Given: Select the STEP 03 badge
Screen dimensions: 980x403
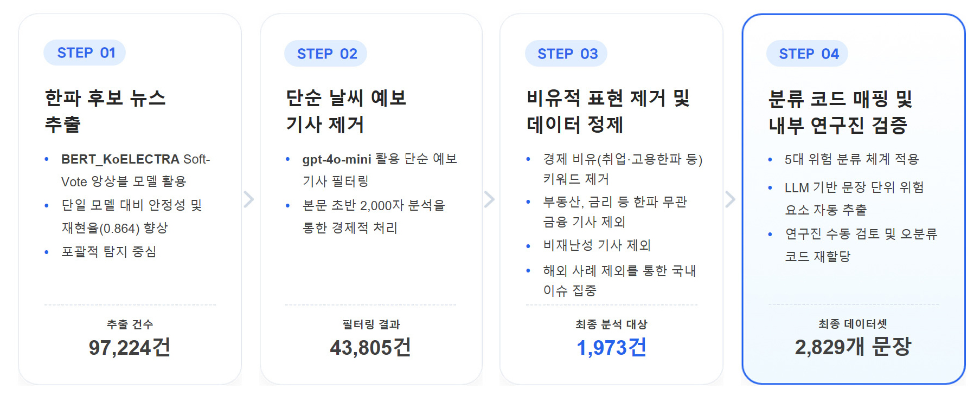Looking at the screenshot, I should (567, 54).
